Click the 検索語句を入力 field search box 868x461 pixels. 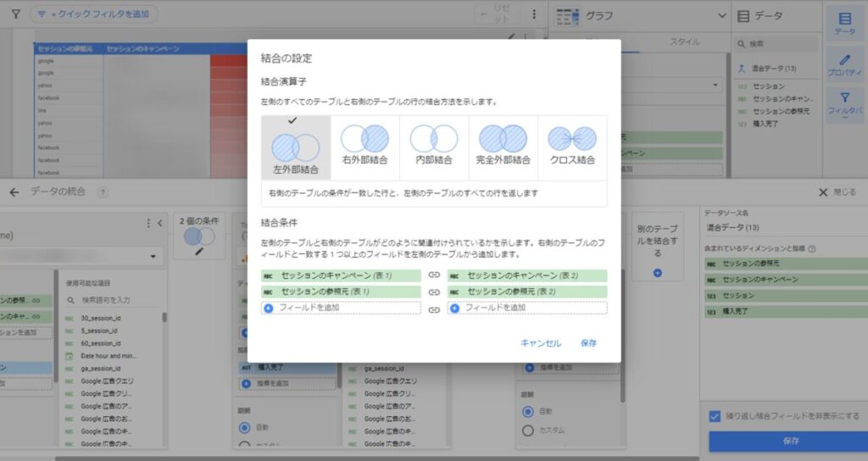point(114,300)
